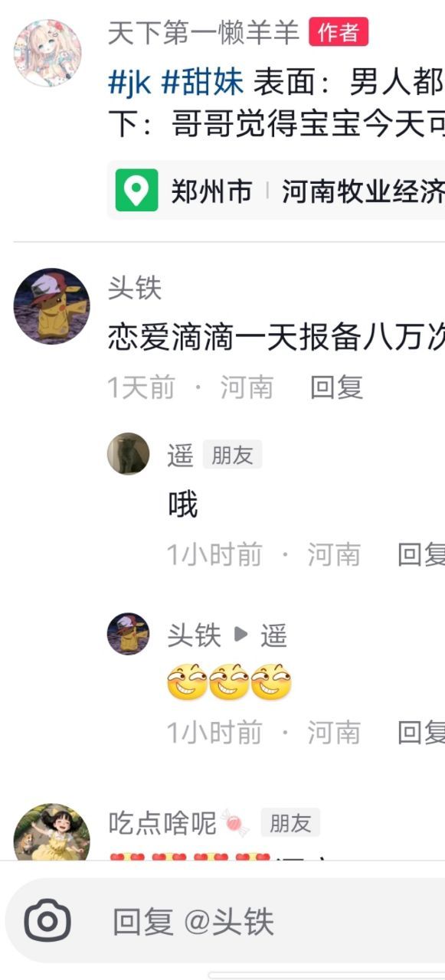Image resolution: width=445 pixels, height=980 pixels.
Task: Open username 吃点啥呢
Action: 163,824
